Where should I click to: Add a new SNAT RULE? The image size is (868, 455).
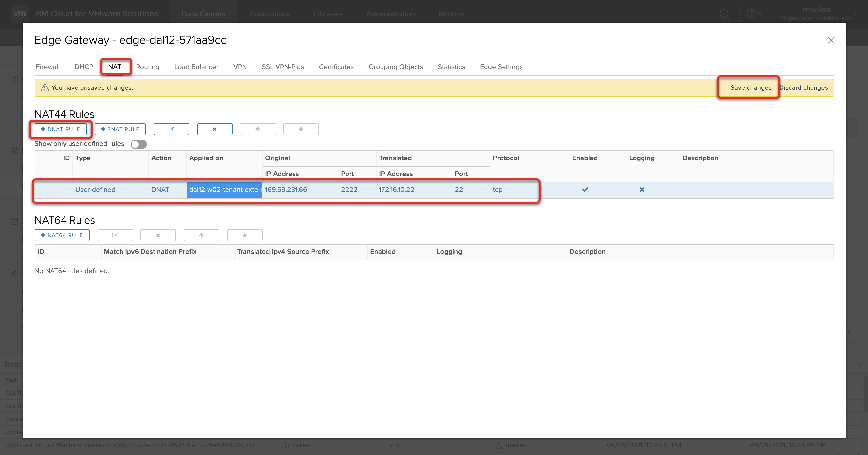click(x=120, y=129)
